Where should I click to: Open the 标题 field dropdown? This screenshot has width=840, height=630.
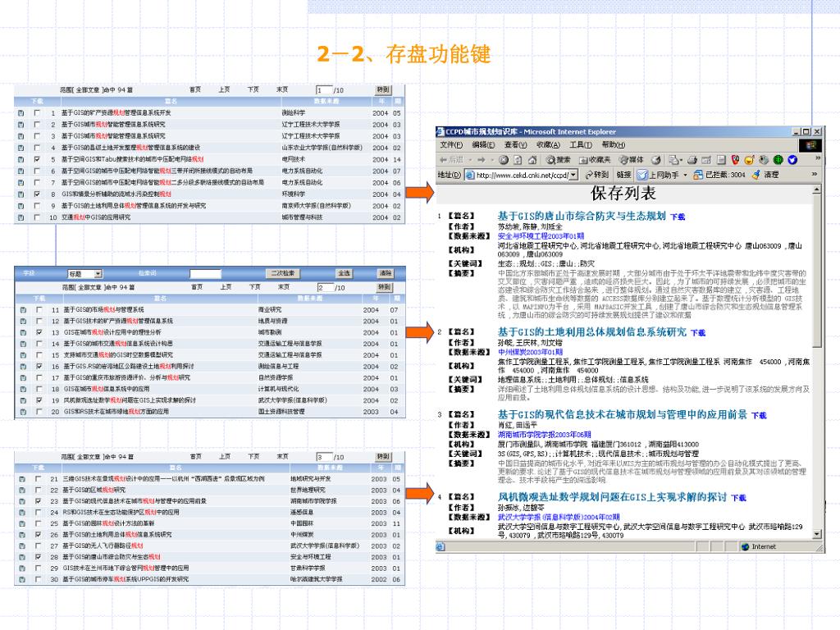point(98,274)
